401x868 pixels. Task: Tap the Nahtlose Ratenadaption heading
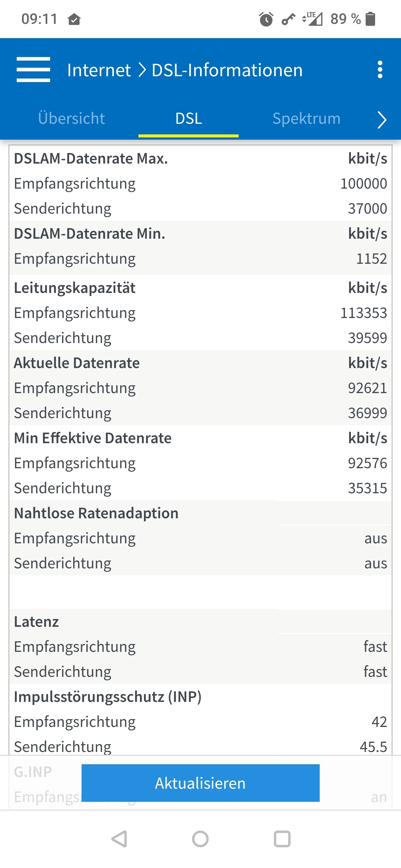pos(96,513)
